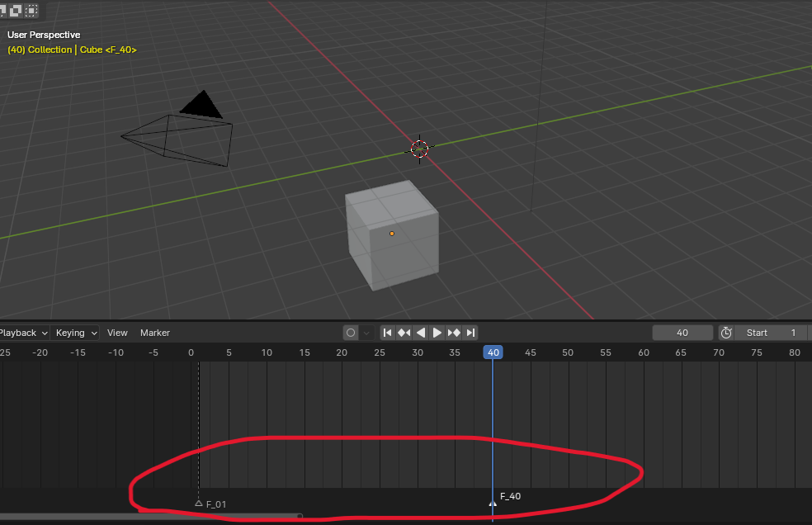The width and height of the screenshot is (812, 525).
Task: Jump to the next keyframe
Action: tap(454, 333)
